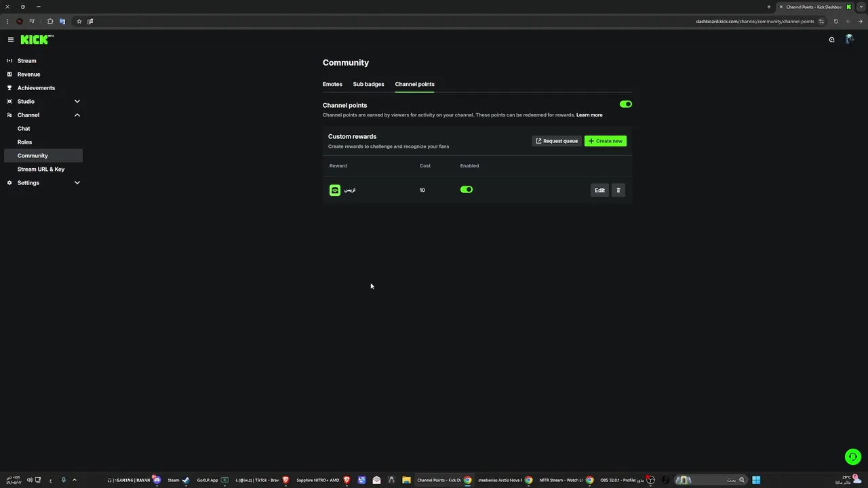Open the GoXLR App in taskbar
The width and height of the screenshot is (868, 488).
212,480
